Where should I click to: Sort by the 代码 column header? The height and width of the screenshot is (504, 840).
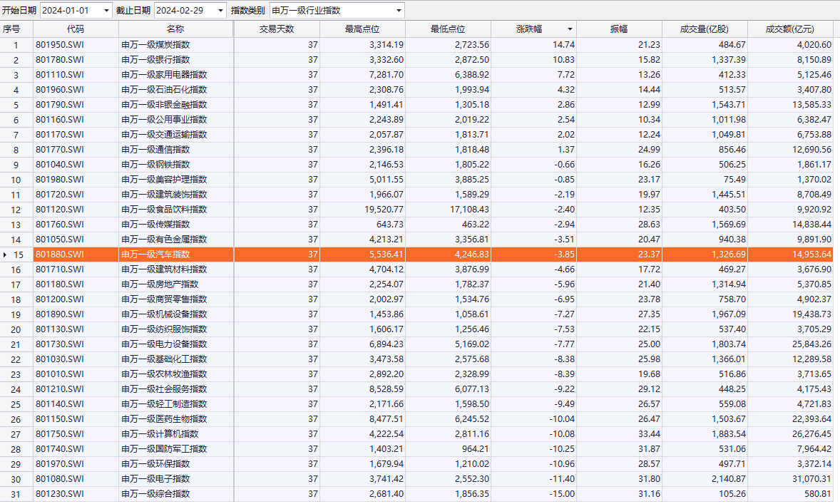tap(76, 29)
